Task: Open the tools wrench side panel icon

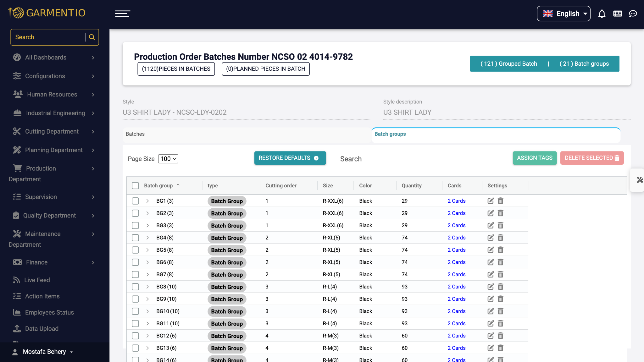Action: pos(640,180)
